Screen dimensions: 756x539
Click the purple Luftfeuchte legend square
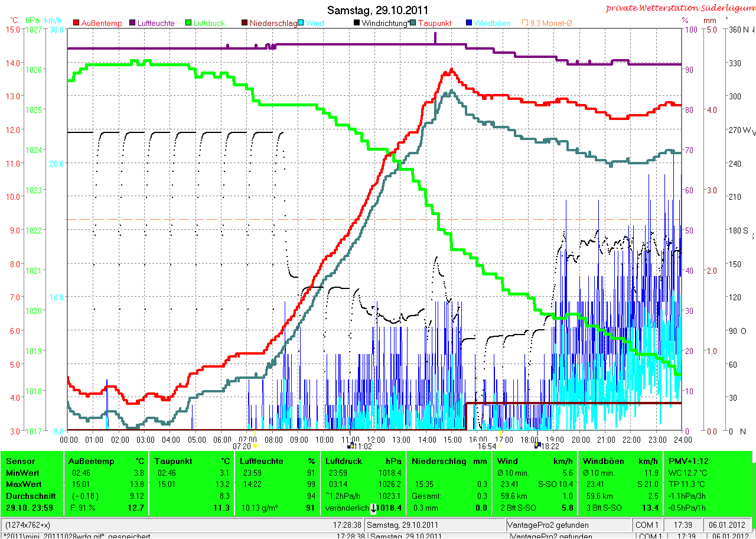click(x=133, y=23)
